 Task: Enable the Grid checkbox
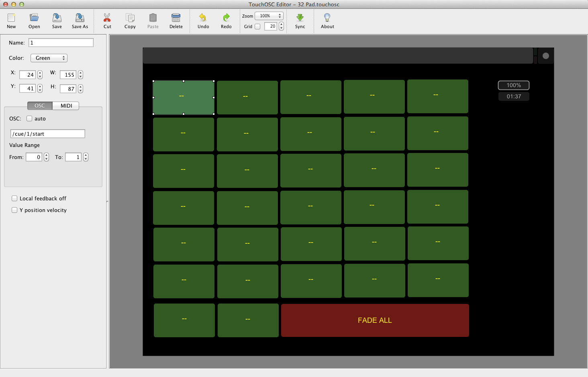tap(257, 26)
